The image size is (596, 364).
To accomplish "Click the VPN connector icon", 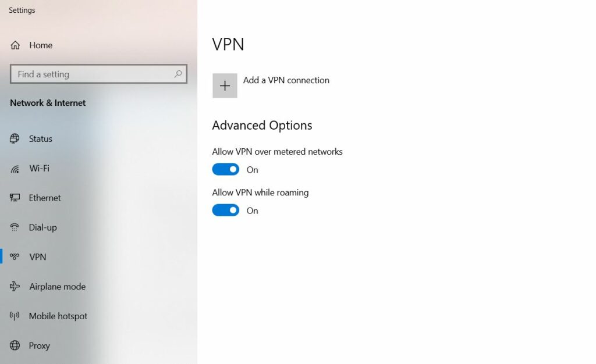I will pos(15,257).
